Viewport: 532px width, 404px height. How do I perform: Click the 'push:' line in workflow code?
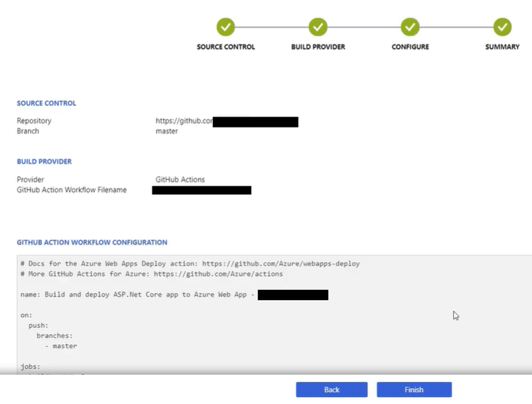click(38, 325)
